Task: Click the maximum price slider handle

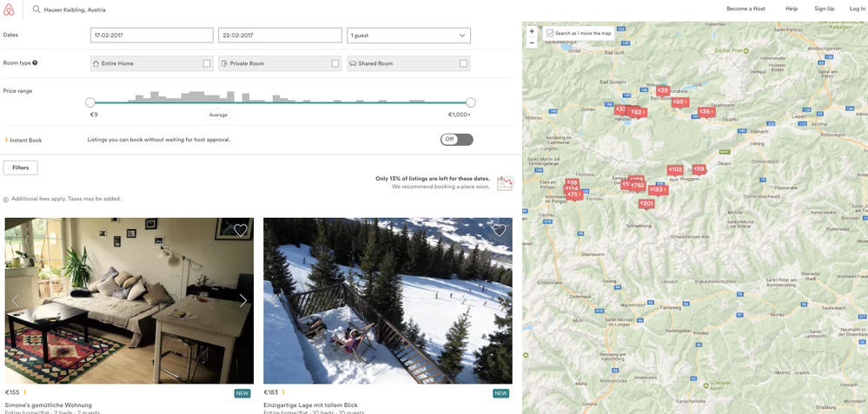Action: (x=471, y=102)
